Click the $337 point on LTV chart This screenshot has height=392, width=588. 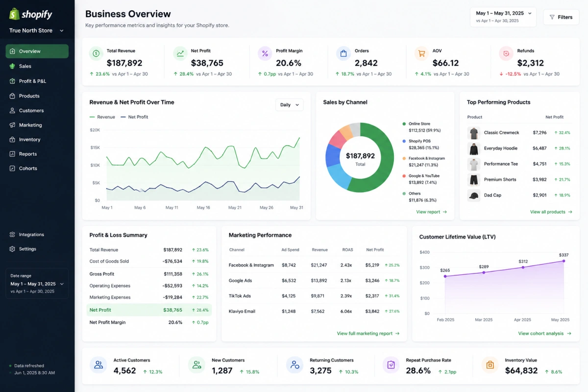point(564,261)
